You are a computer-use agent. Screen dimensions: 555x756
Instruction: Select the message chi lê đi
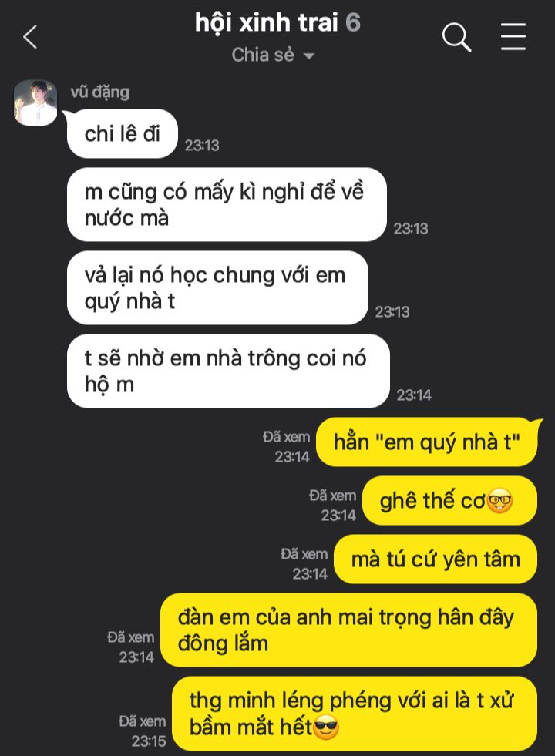coord(123,133)
